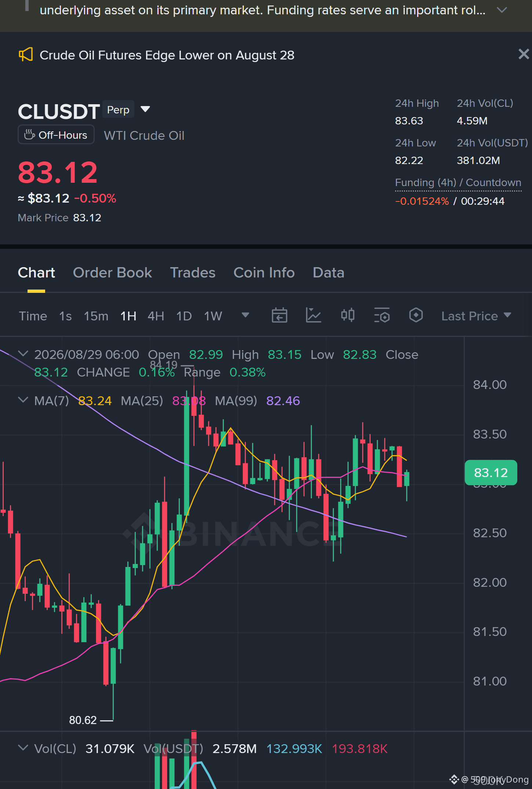The width and height of the screenshot is (532, 789).
Task: Open the chart date jump calendar icon
Action: [279, 315]
